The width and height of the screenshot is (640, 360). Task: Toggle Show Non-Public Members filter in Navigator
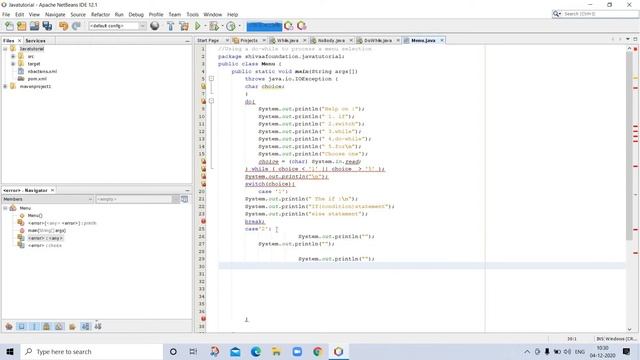coord(47,327)
